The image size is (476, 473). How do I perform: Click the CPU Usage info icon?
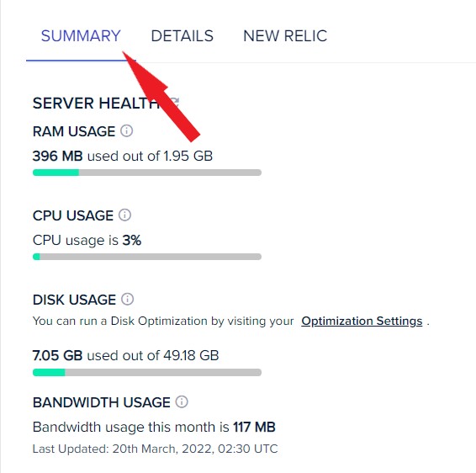124,215
